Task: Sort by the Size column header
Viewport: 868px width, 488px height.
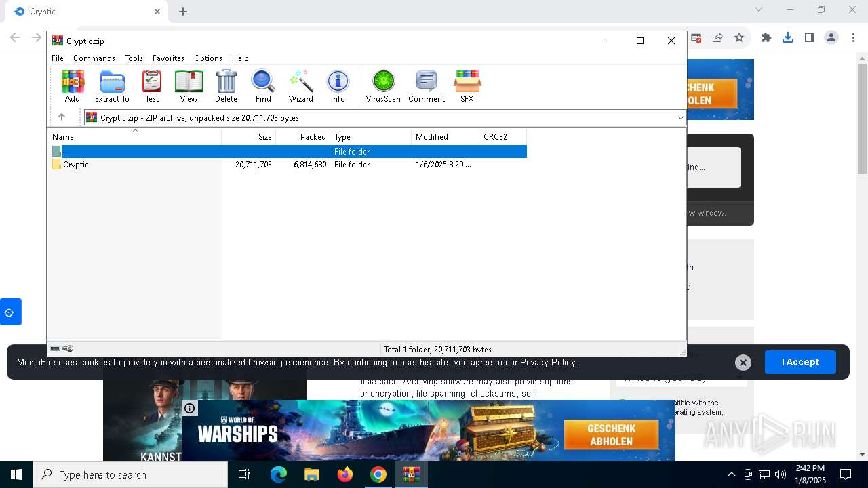Action: tap(249, 137)
